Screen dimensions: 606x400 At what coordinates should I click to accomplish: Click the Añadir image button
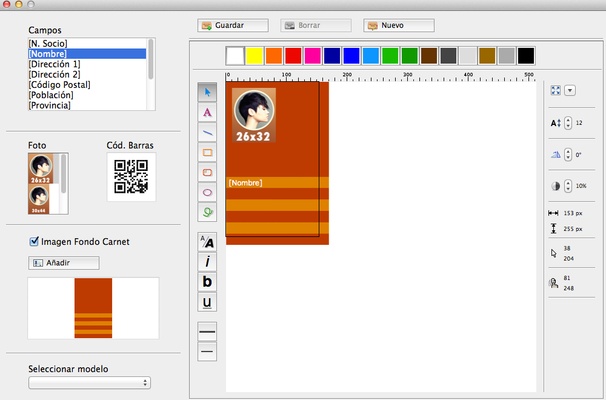pyautogui.click(x=63, y=263)
